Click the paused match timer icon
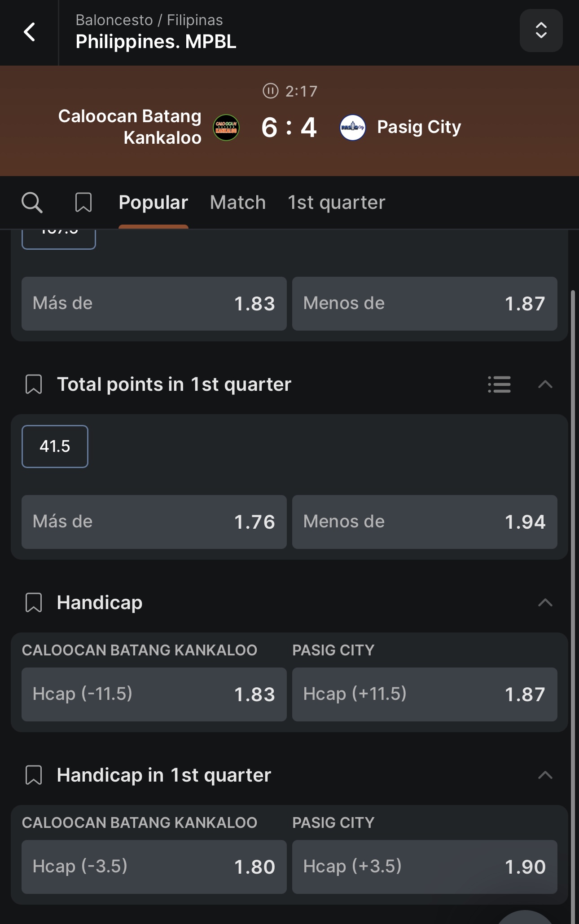The image size is (579, 924). pos(270,91)
